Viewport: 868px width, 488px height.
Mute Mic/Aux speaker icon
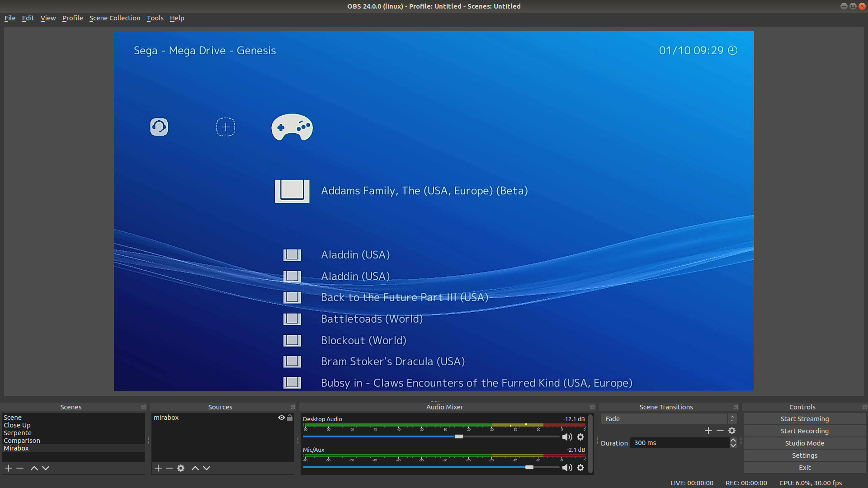567,468
